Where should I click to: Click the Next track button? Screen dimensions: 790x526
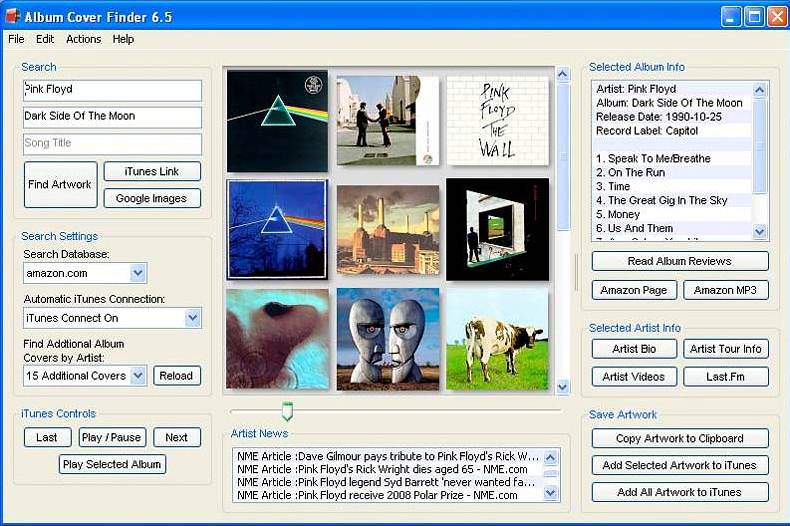pos(177,437)
